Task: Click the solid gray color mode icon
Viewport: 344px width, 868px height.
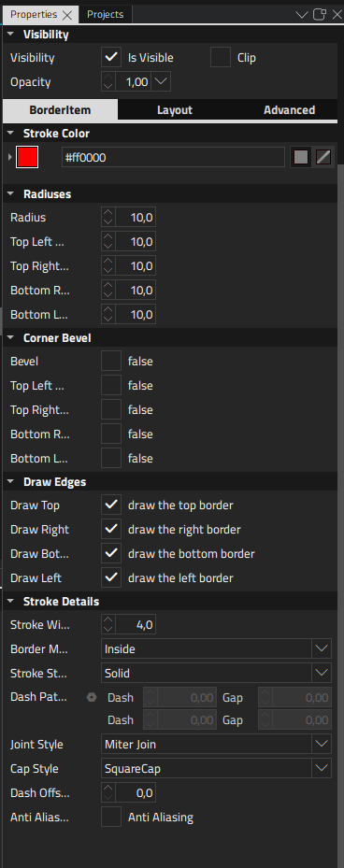Action: 300,157
